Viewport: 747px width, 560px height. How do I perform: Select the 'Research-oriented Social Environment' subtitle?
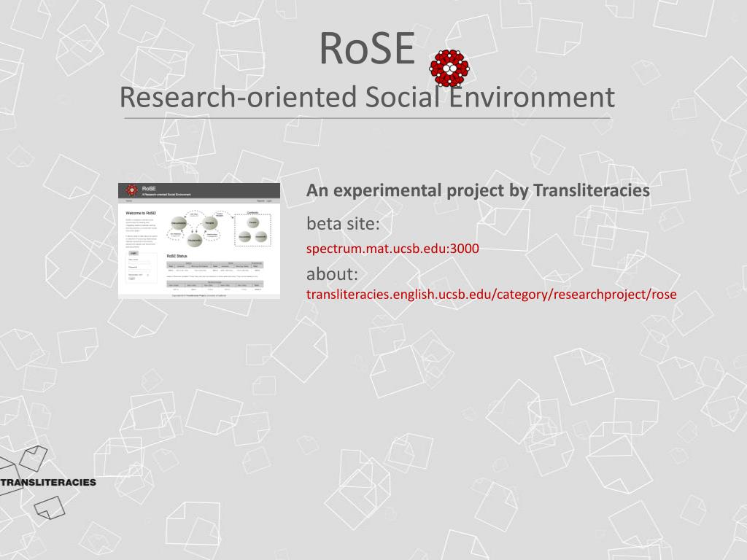367,97
